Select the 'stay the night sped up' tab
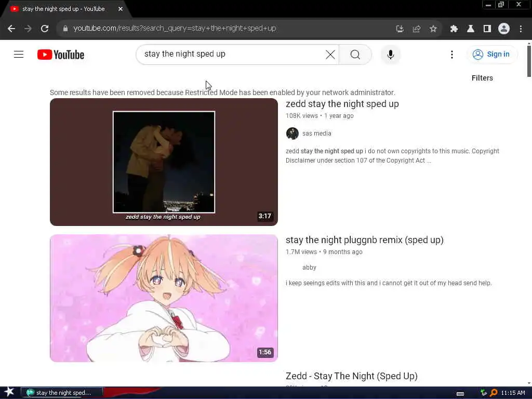Image resolution: width=532 pixels, height=399 pixels. pos(63,9)
